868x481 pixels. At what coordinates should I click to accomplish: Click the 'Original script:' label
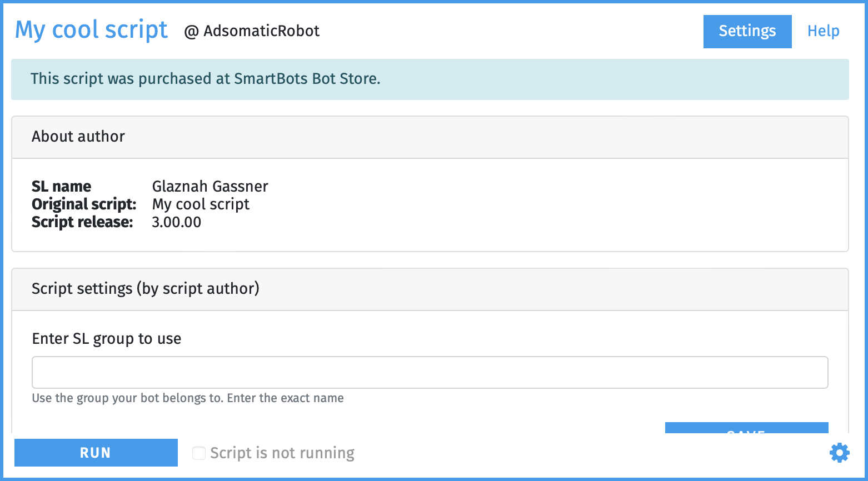click(x=84, y=204)
